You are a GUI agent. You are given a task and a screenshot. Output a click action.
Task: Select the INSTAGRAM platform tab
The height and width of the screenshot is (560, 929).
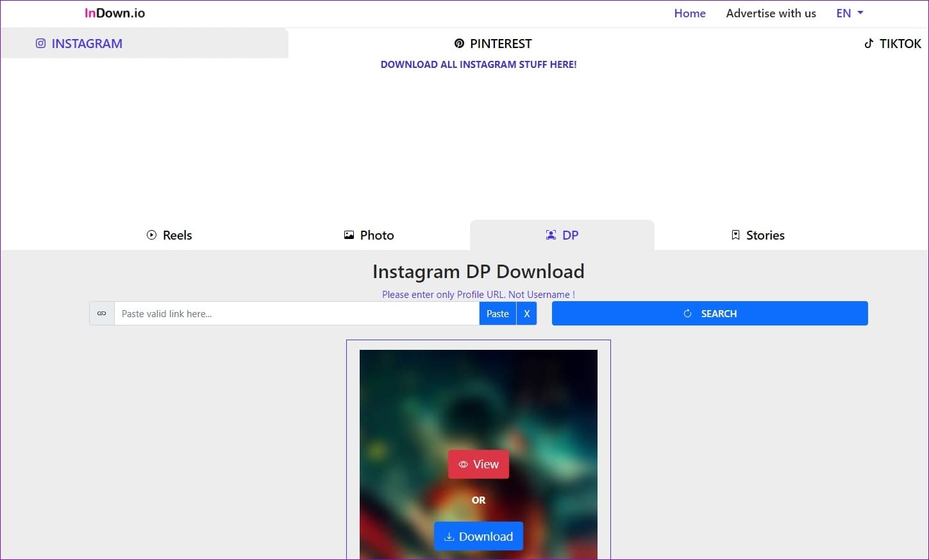(x=144, y=44)
